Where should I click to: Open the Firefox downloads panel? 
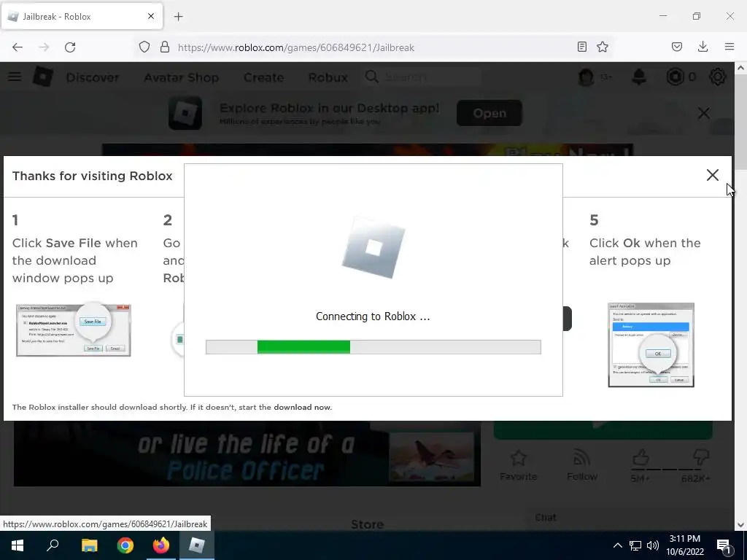pos(703,47)
